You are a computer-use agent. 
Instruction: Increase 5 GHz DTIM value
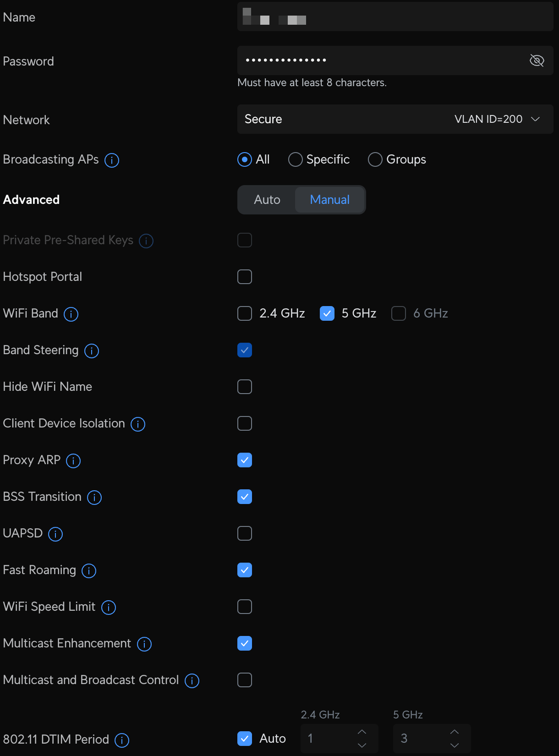(x=455, y=732)
